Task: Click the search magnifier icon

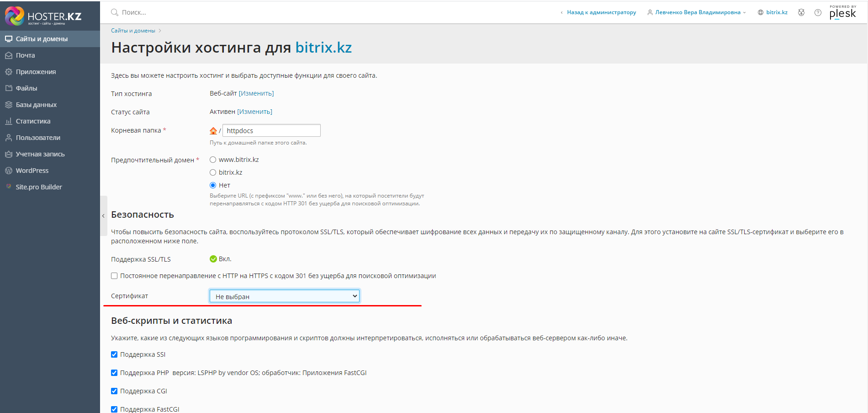Action: point(115,12)
